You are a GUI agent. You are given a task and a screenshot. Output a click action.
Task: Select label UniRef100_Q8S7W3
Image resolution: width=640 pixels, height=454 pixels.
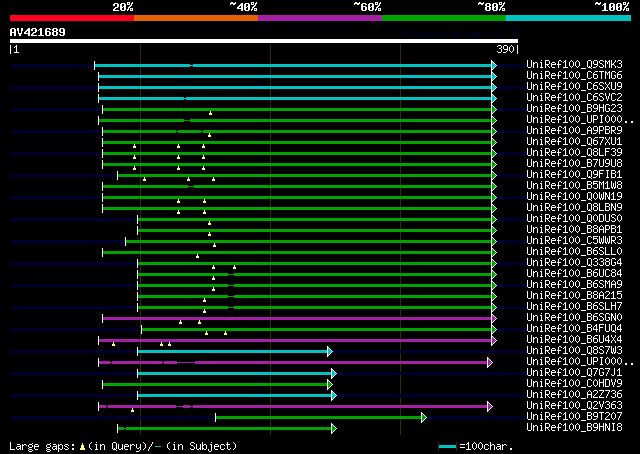click(x=574, y=351)
